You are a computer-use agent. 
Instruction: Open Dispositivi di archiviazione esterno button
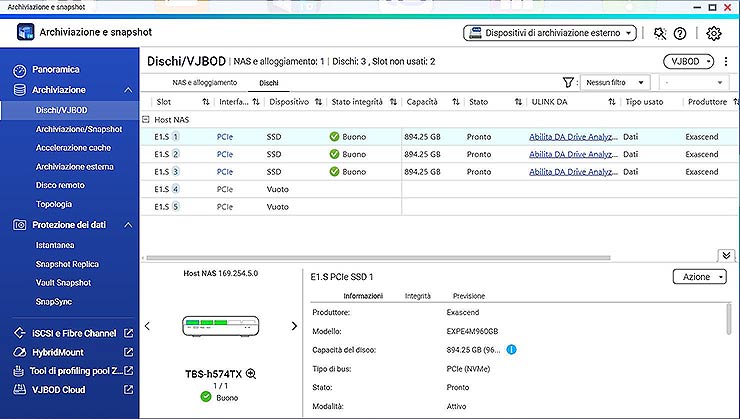(x=551, y=33)
